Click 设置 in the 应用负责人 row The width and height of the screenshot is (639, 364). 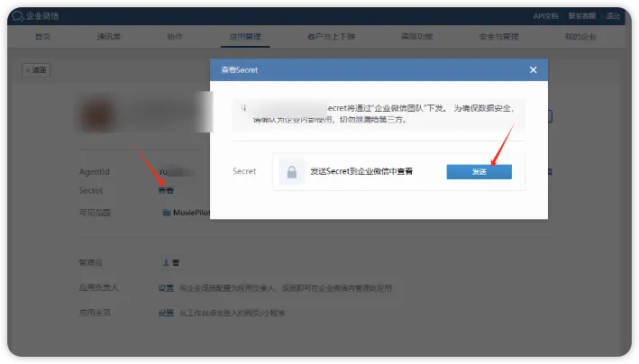point(166,288)
